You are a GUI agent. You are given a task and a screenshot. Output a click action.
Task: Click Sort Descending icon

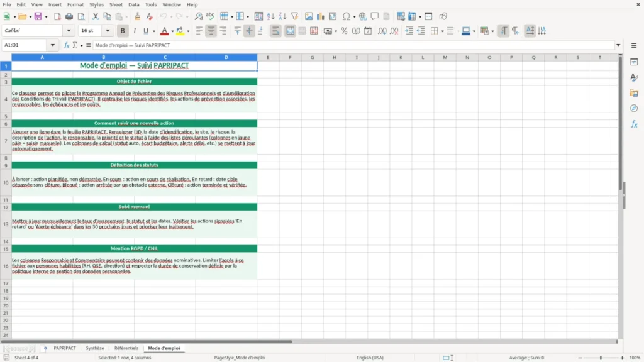[282, 16]
